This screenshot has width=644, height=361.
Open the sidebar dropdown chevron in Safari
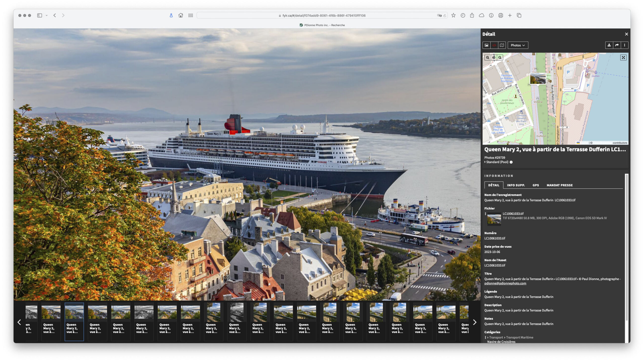click(x=47, y=16)
